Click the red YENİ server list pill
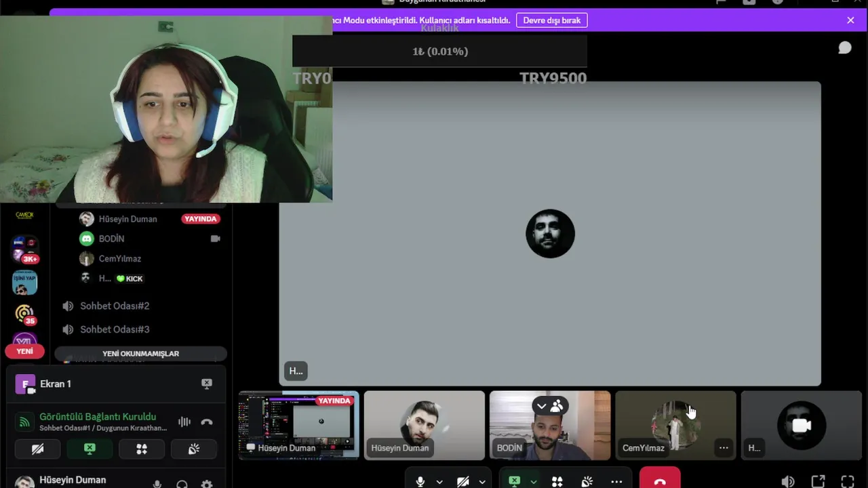This screenshot has height=488, width=868. click(x=25, y=351)
